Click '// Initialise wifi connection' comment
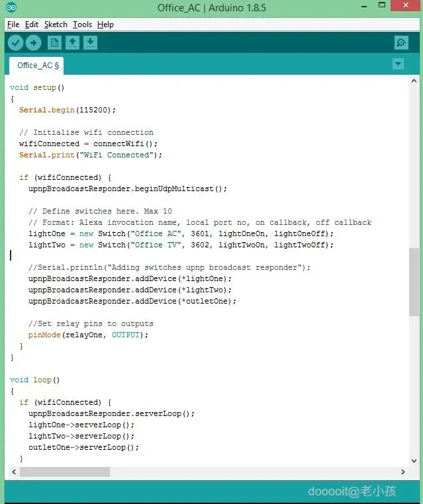Image resolution: width=423 pixels, height=504 pixels. click(86, 132)
